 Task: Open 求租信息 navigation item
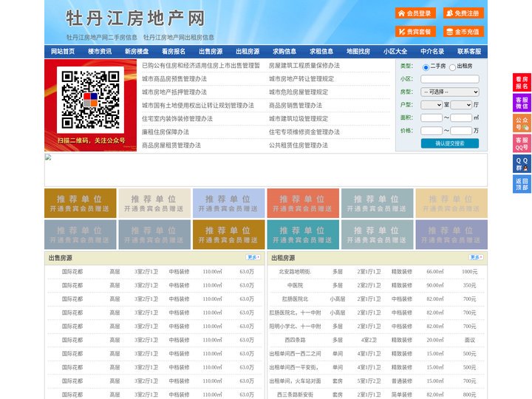pos(321,52)
